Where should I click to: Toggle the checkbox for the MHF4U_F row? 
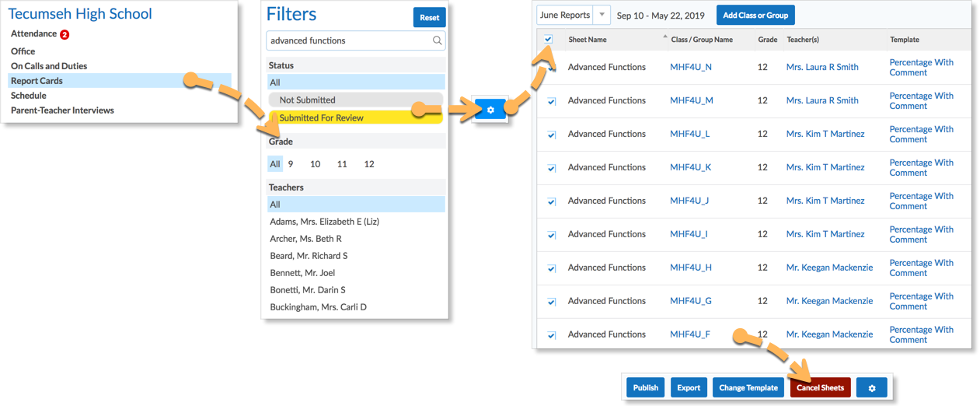552,335
